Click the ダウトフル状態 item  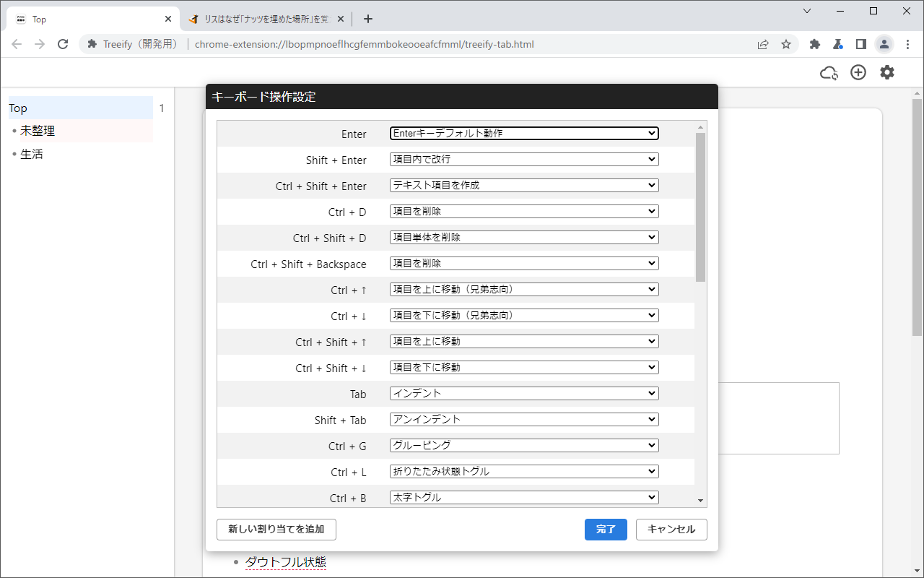coord(286,561)
